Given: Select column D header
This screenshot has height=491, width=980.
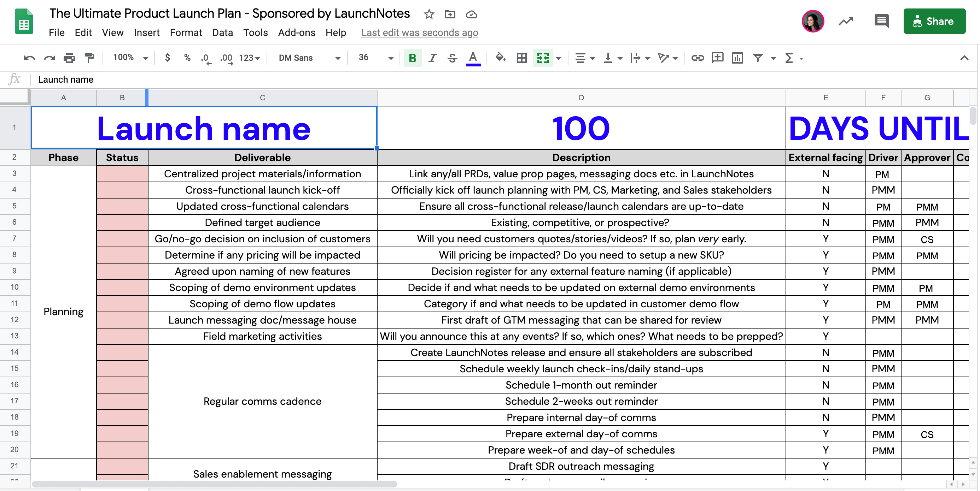Looking at the screenshot, I should tap(581, 97).
